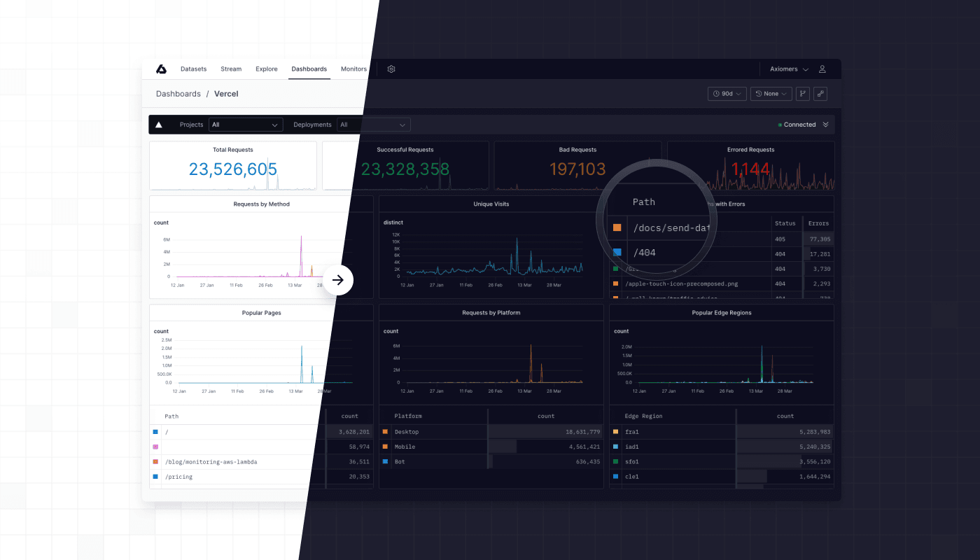Screen dimensions: 980x560
Task: Click the blue swatch beside /pricing
Action: [155, 477]
